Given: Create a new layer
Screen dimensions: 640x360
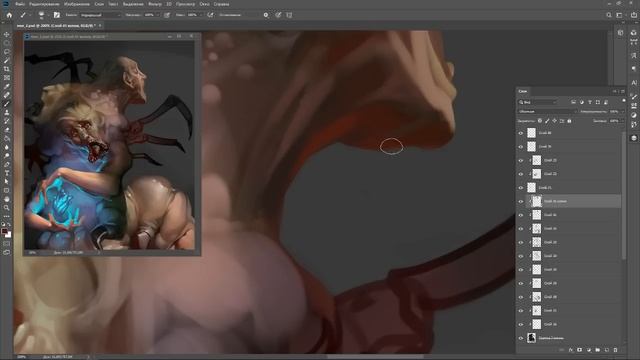Looking at the screenshot, I should [607, 350].
